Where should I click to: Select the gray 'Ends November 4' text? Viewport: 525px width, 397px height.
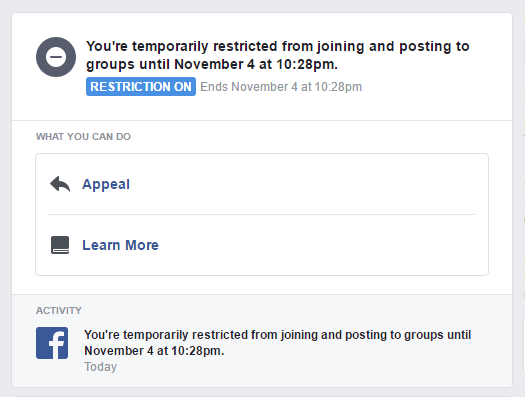281,87
